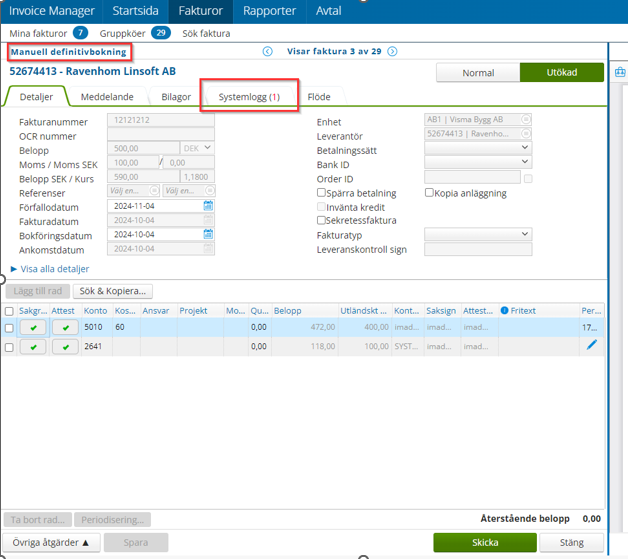The image size is (628, 559).
Task: Select checkbox for row with konto 2641
Action: tap(9, 347)
